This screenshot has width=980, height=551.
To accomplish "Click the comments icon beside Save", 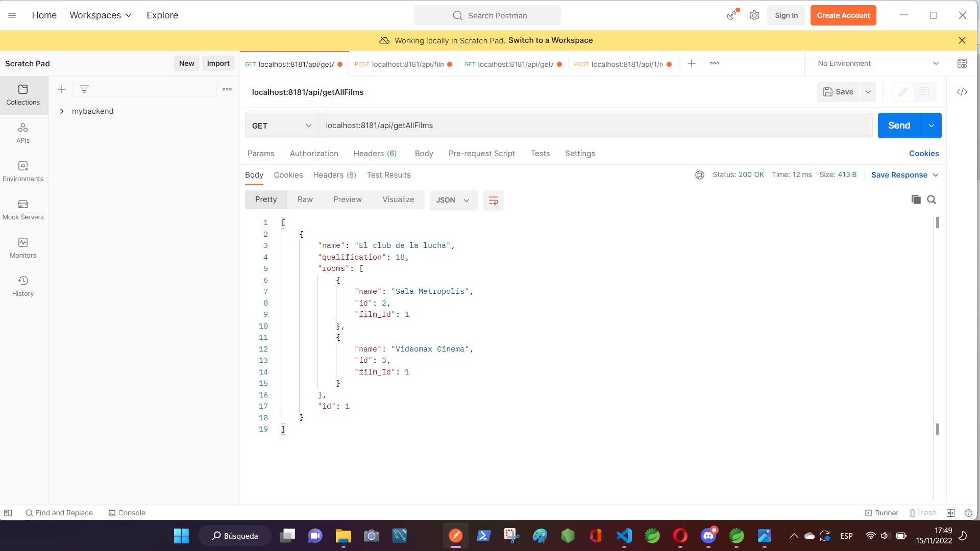I will tap(924, 92).
